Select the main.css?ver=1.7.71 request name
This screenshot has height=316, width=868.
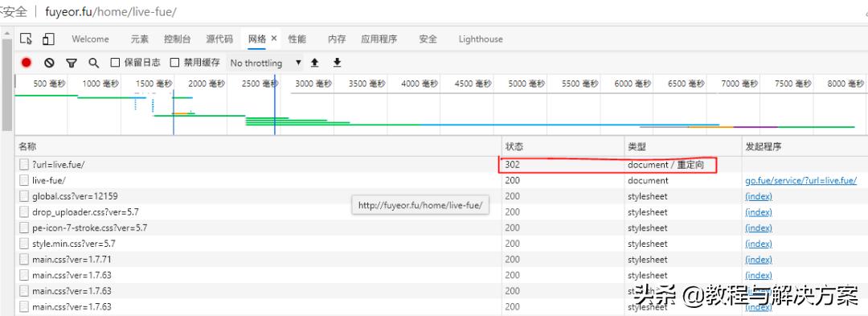point(72,259)
